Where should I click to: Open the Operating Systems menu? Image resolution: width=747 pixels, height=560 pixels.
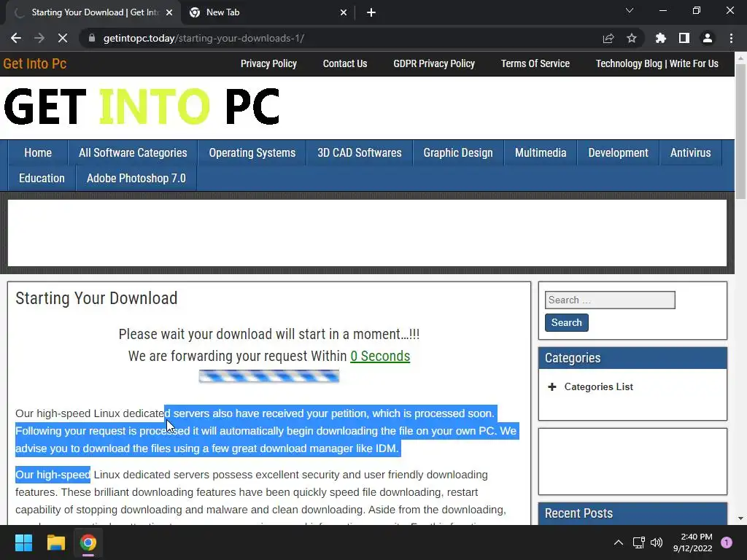click(x=252, y=153)
